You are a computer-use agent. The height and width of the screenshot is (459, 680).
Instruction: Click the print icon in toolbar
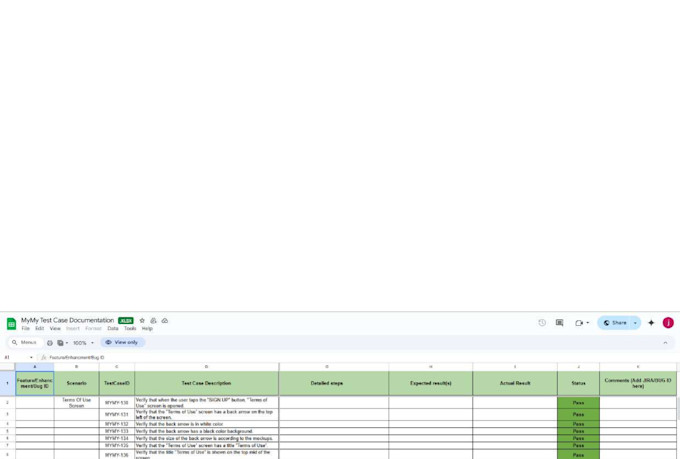[50, 343]
